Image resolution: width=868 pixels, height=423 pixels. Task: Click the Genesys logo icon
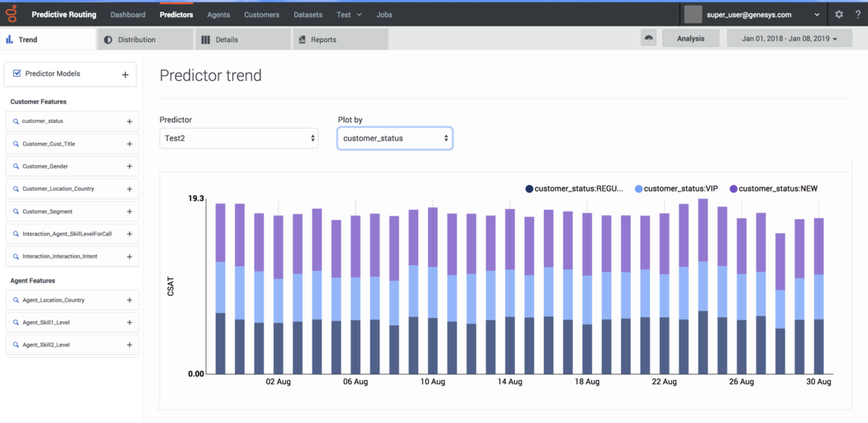coord(12,14)
